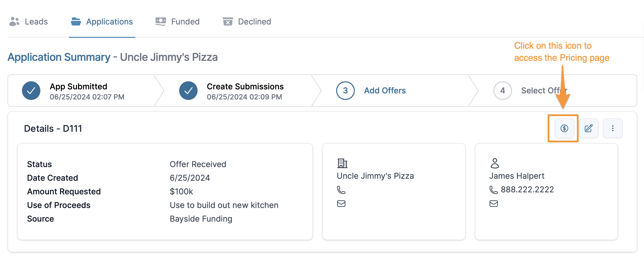Click the Applications folder icon

point(76,22)
